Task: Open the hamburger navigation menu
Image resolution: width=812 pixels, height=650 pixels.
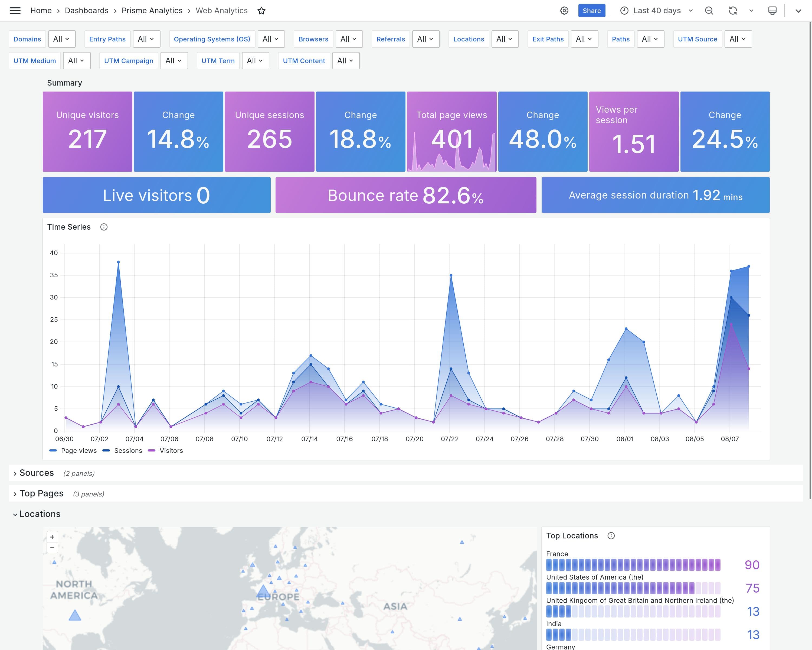Action: click(15, 11)
